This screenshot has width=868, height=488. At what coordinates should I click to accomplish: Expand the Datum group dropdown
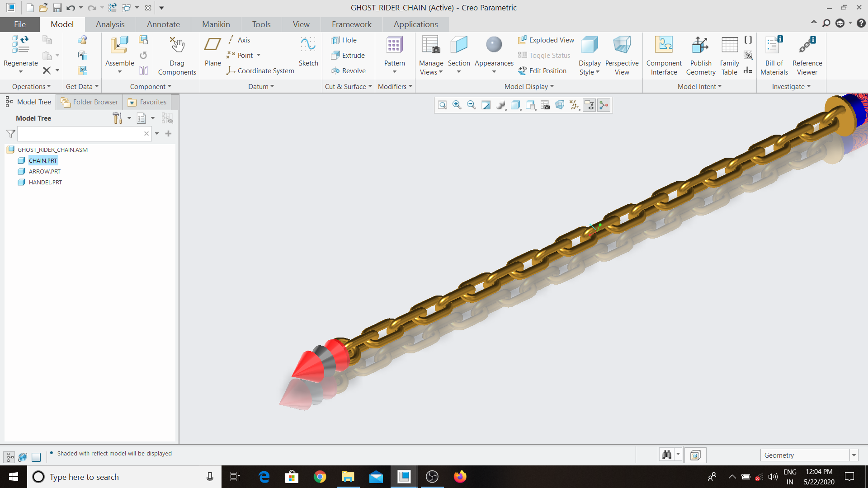[261, 86]
